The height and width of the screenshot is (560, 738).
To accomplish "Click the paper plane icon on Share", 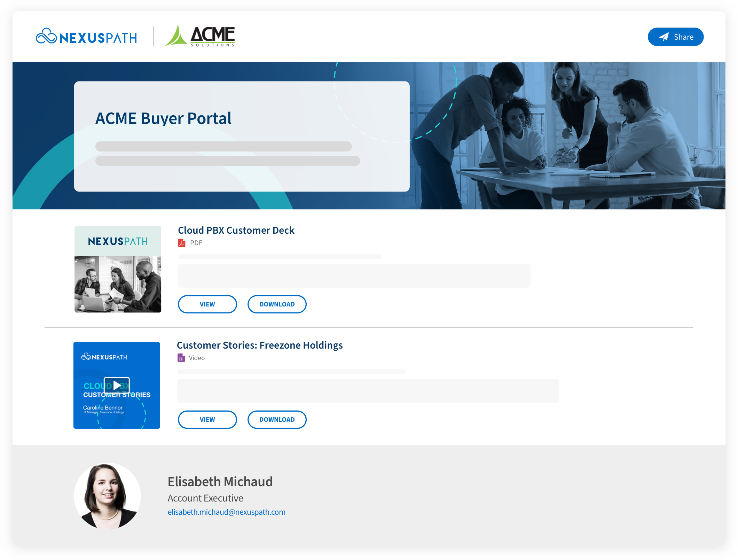I will [x=664, y=37].
